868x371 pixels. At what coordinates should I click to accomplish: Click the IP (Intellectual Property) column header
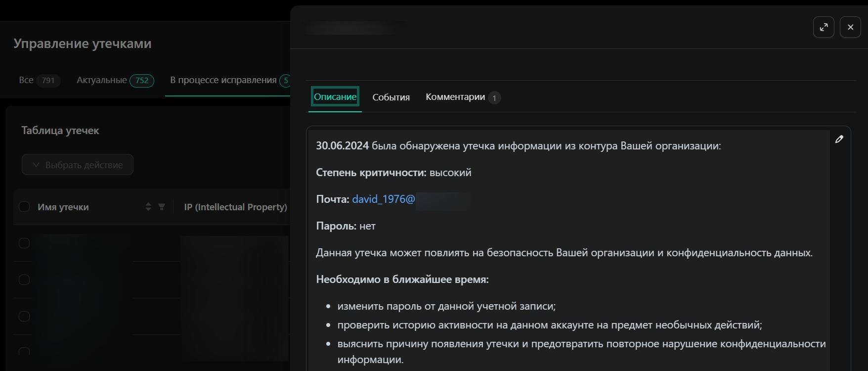coord(235,207)
